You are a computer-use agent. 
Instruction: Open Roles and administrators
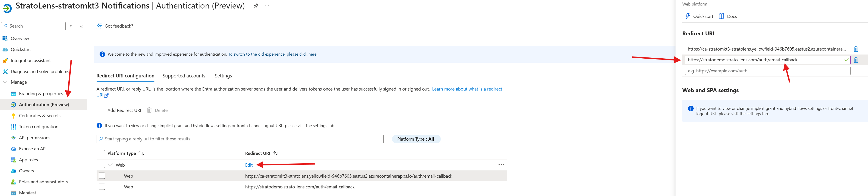pos(43,182)
